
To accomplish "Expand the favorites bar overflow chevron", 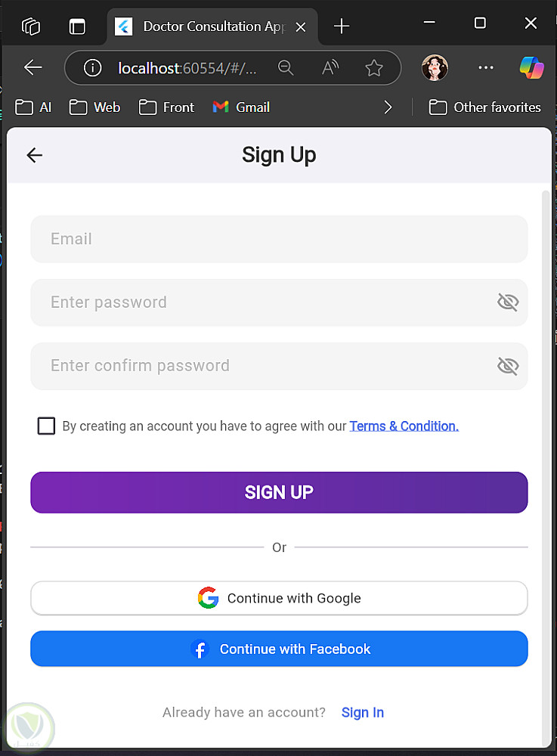I will point(388,107).
